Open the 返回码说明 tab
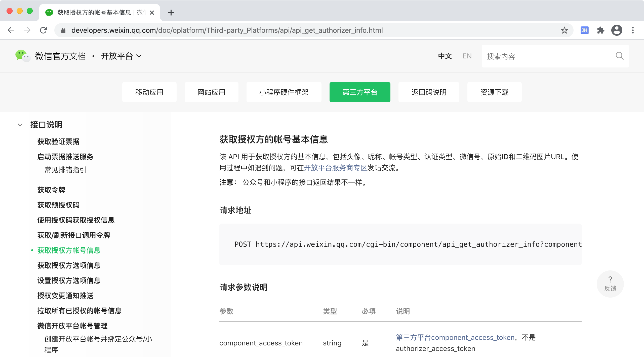Screen dimensions: 644x357 429,92
